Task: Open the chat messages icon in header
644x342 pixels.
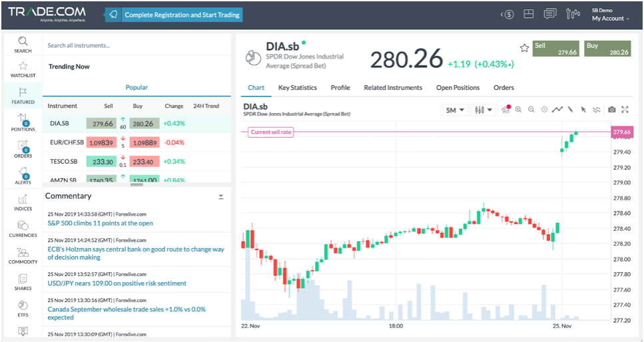Action: 550,14
